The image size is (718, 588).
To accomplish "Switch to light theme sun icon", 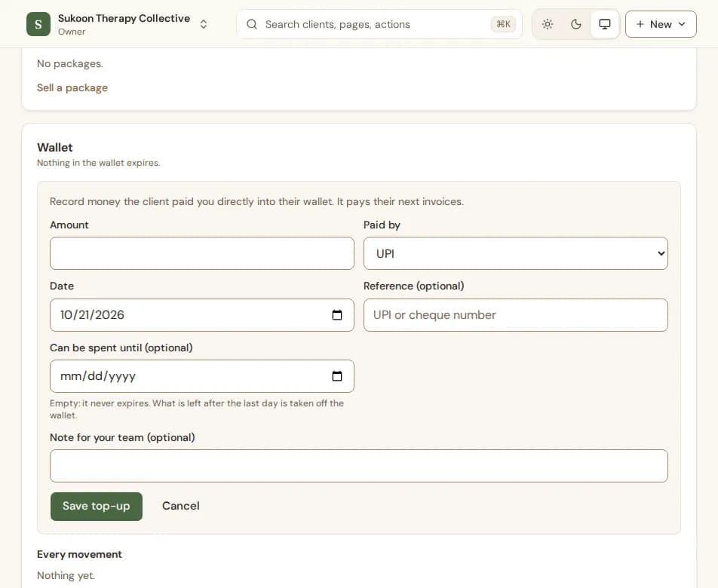I will pyautogui.click(x=548, y=24).
